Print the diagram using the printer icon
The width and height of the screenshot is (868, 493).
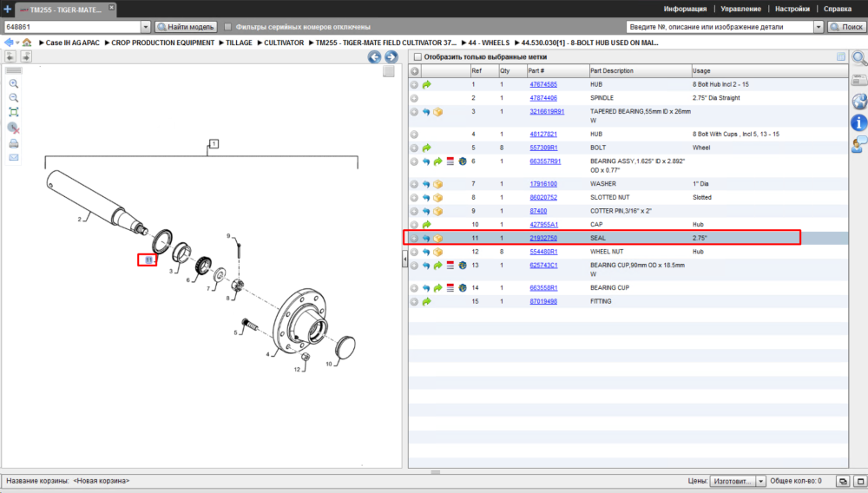pos(14,143)
